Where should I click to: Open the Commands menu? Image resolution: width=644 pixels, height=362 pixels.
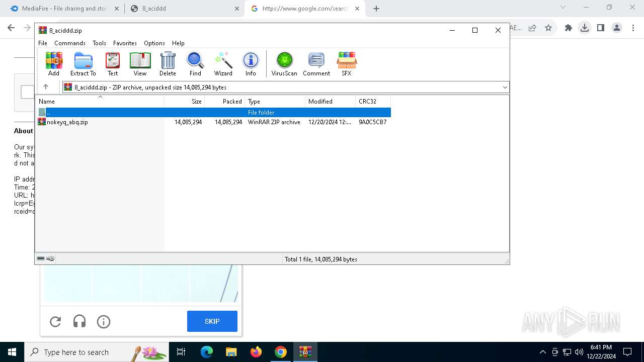(x=70, y=43)
